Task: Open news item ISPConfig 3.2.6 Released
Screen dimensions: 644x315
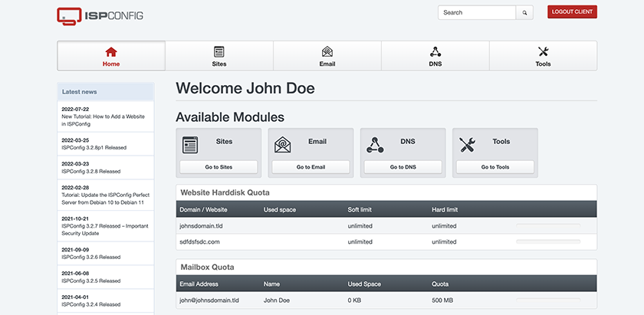Action: (91, 257)
